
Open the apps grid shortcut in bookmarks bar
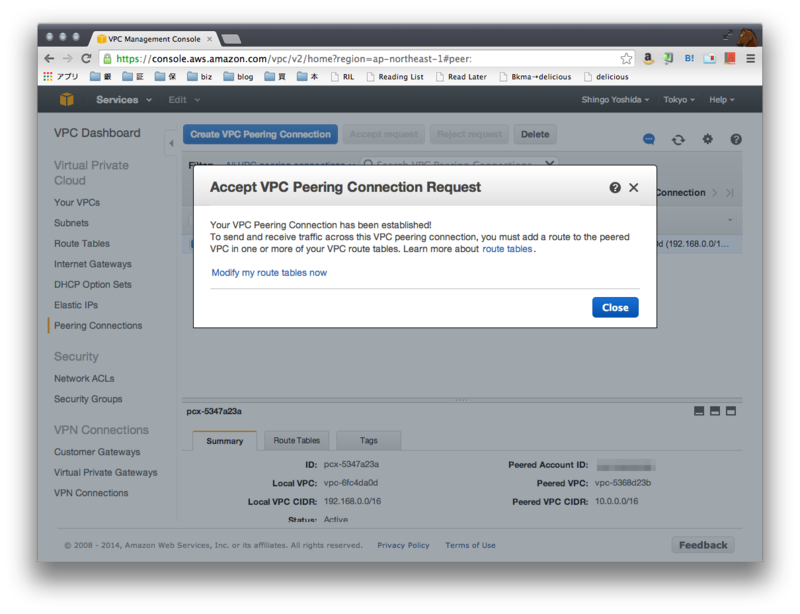click(48, 77)
